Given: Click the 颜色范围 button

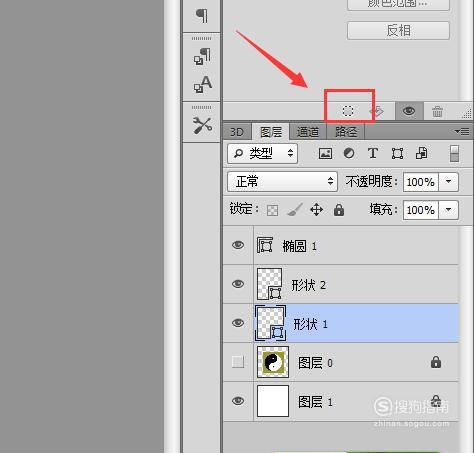Looking at the screenshot, I should coord(398,4).
